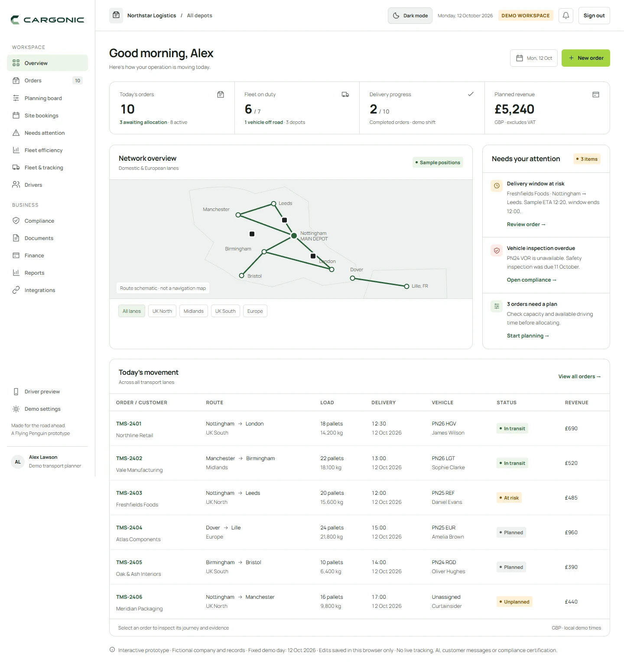This screenshot has width=624, height=672.
Task: Launch Driver preview
Action: [47, 392]
